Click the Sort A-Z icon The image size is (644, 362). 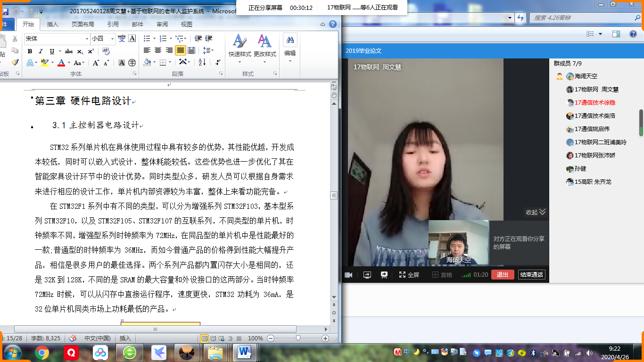pyautogui.click(x=202, y=62)
